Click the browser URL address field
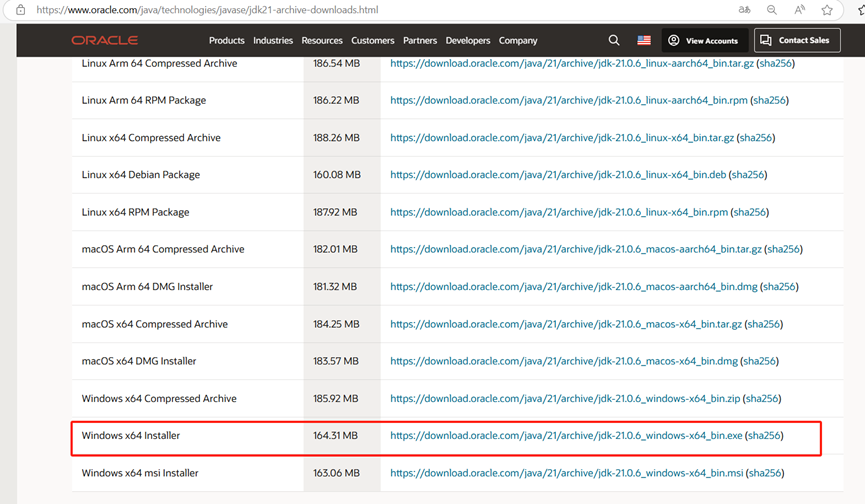The width and height of the screenshot is (865, 504). [x=300, y=10]
